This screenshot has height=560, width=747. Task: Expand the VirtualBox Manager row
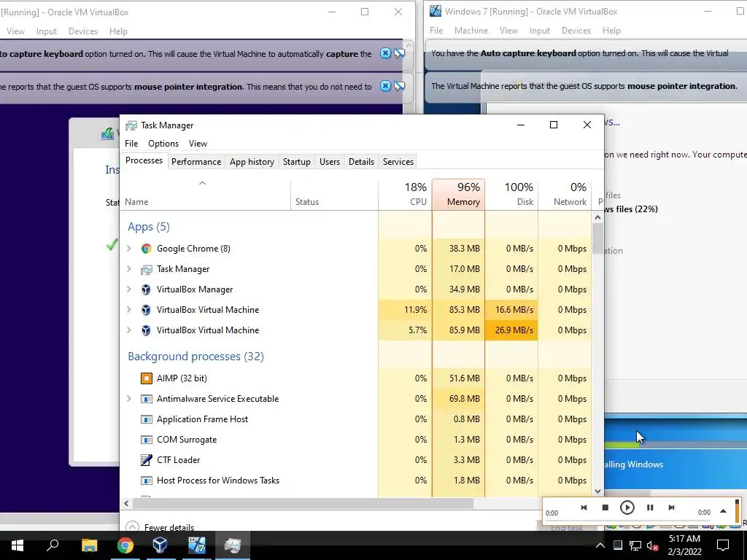128,289
